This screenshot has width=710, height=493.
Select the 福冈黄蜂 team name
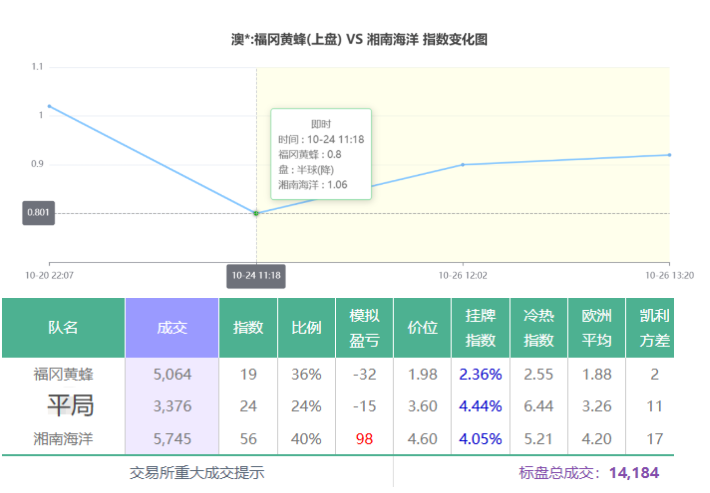(63, 375)
